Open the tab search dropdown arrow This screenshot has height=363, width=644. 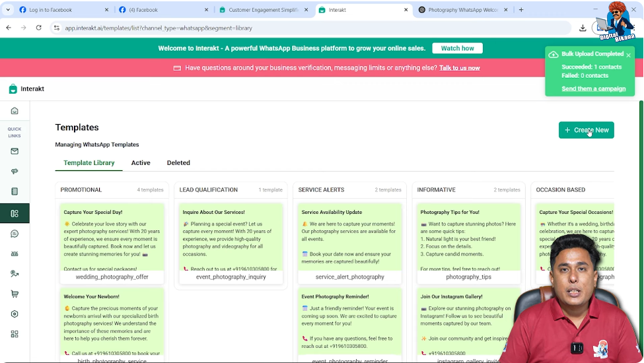tap(8, 10)
